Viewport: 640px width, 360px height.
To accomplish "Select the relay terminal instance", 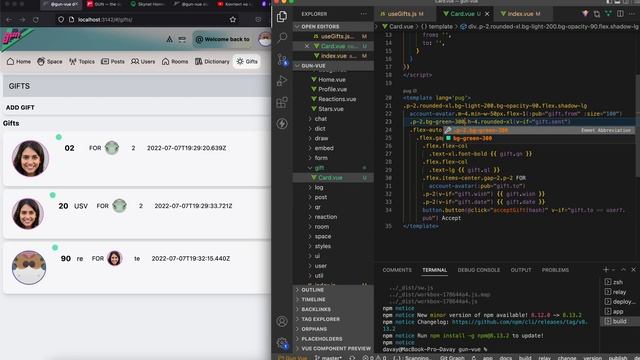I will click(619, 292).
